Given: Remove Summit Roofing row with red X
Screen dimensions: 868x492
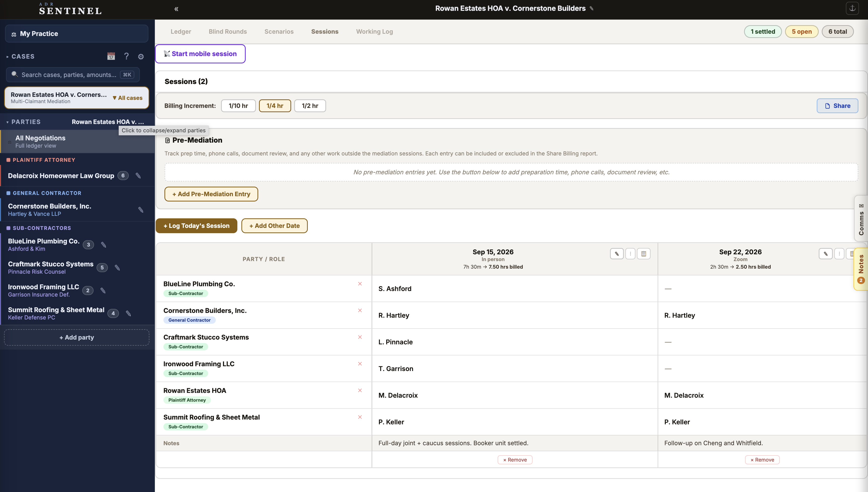Looking at the screenshot, I should click(x=360, y=417).
